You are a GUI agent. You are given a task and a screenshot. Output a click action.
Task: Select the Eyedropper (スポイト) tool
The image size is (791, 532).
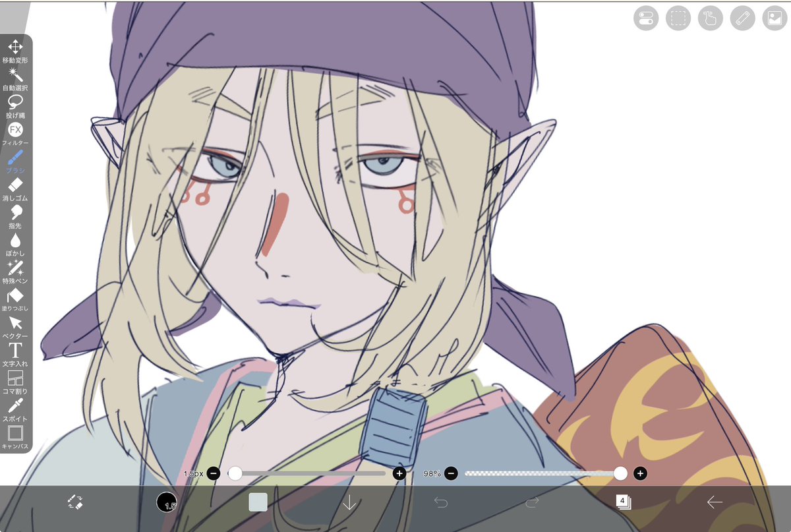coord(16,411)
